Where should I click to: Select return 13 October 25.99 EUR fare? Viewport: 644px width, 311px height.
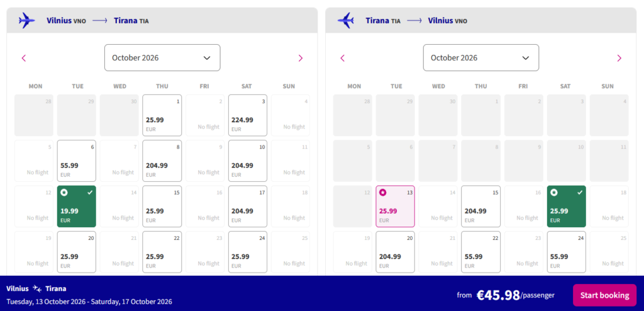[x=395, y=206]
